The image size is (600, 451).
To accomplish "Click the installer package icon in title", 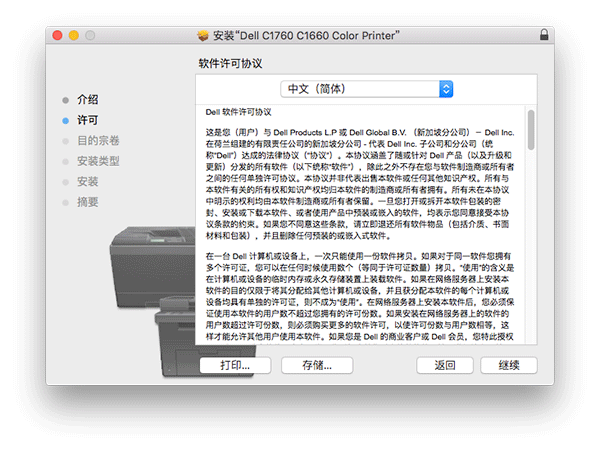I will tap(203, 36).
